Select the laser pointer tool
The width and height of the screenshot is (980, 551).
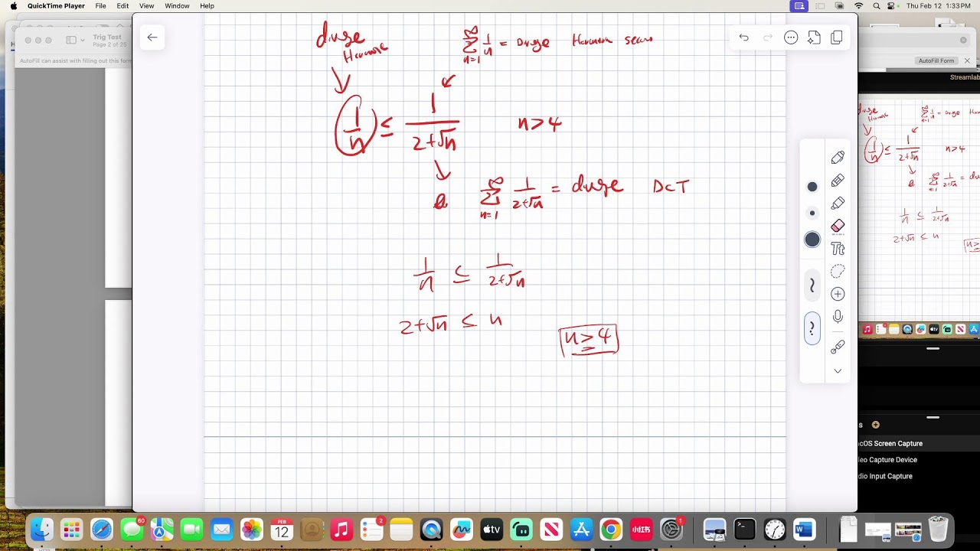coord(838,347)
